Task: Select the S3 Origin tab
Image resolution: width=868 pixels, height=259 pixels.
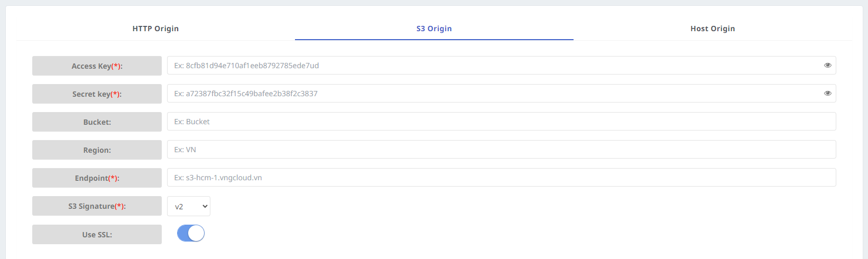Action: [x=434, y=29]
